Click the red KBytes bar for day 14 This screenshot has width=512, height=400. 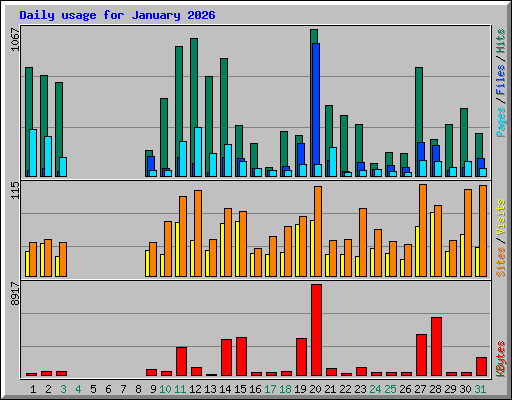tap(226, 358)
